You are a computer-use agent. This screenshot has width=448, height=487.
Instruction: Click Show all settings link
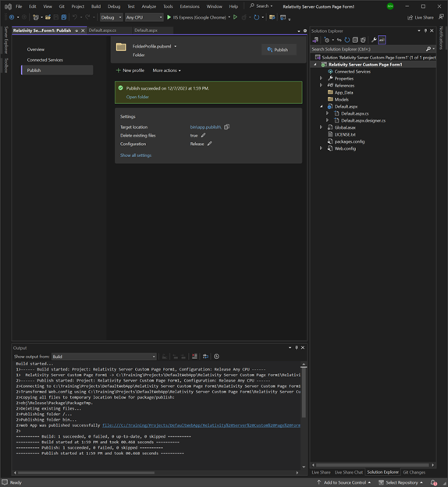pos(136,155)
